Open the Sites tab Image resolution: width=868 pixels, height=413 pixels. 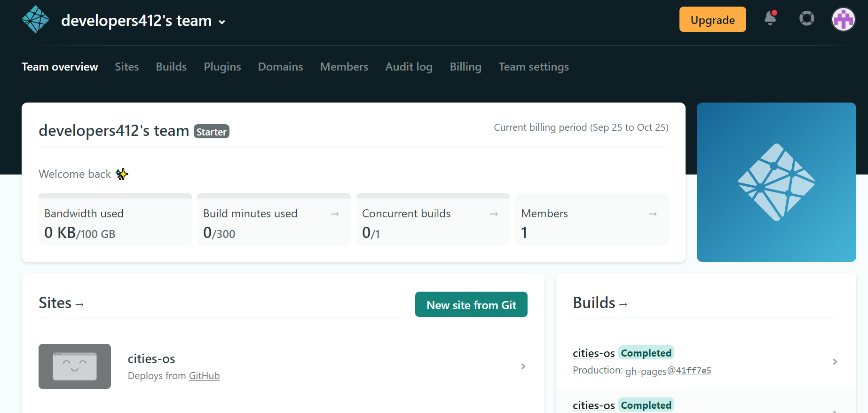(127, 67)
